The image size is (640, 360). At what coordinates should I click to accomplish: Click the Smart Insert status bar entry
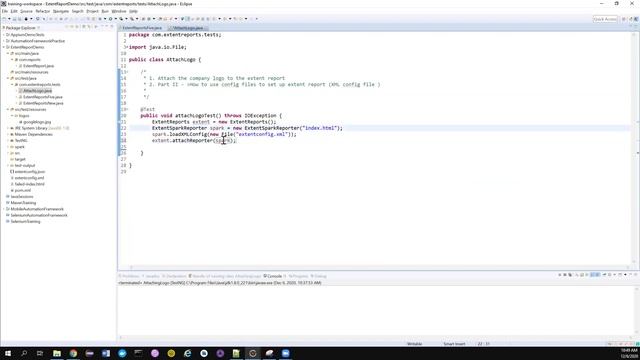pos(454,344)
